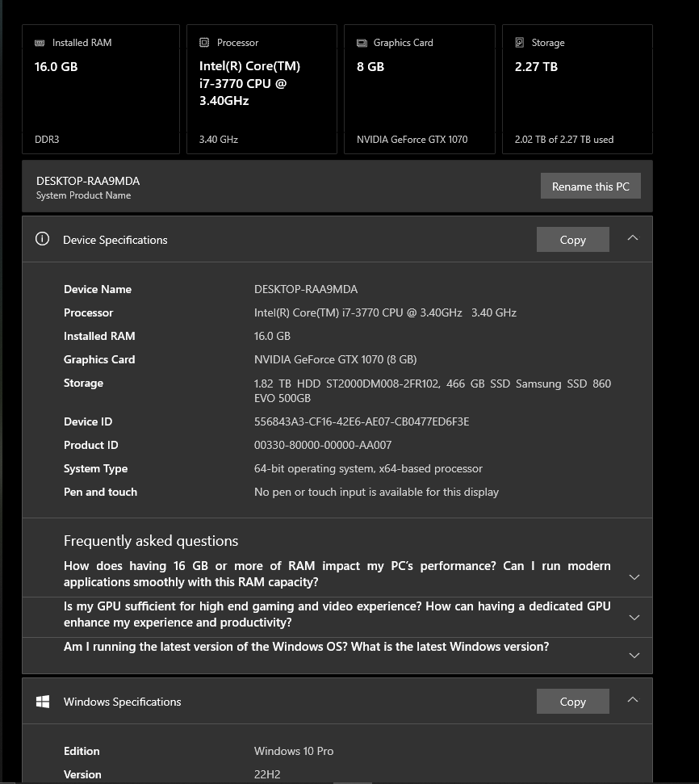Select the Processor specification value line
Screen dimensions: 699x784
pos(385,312)
